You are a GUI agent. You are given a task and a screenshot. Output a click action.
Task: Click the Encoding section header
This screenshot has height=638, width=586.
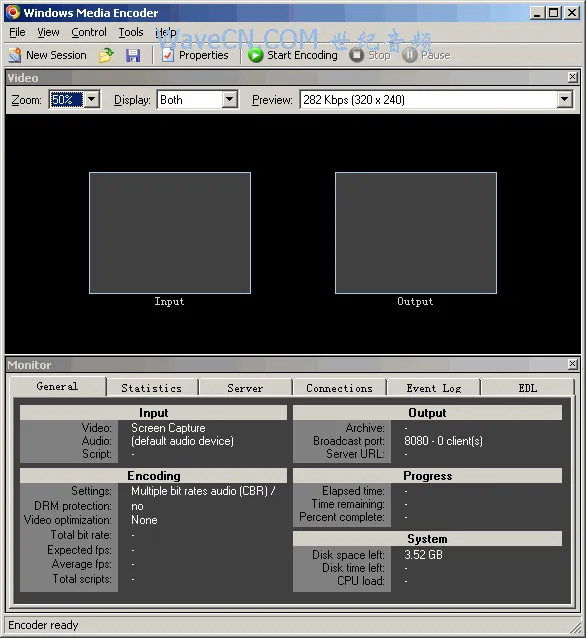coord(153,476)
